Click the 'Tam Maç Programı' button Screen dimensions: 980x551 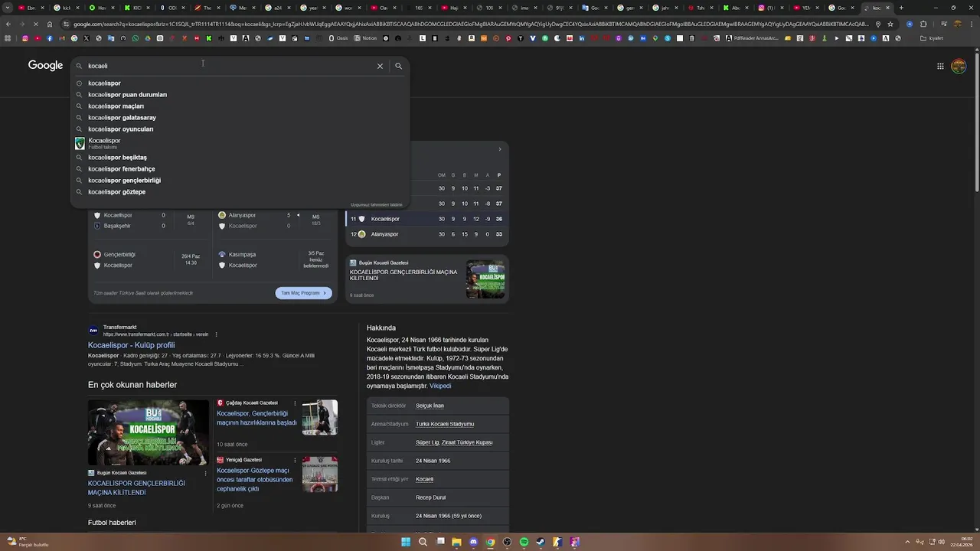(x=303, y=293)
